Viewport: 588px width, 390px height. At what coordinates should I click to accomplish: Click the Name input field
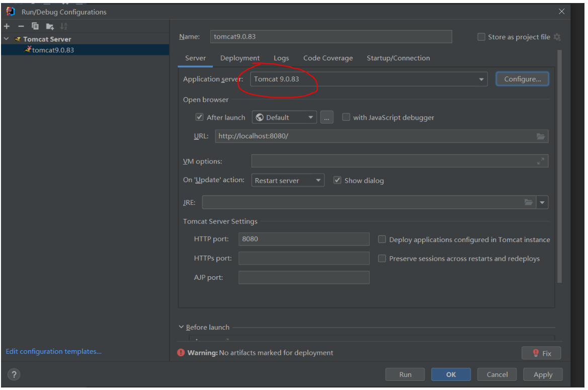[x=331, y=37]
